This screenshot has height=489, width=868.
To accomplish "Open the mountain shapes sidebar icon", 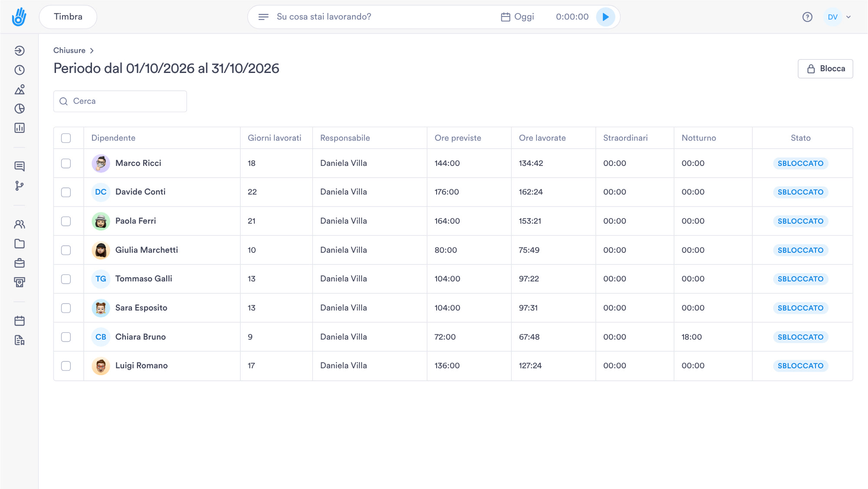I will [x=20, y=89].
